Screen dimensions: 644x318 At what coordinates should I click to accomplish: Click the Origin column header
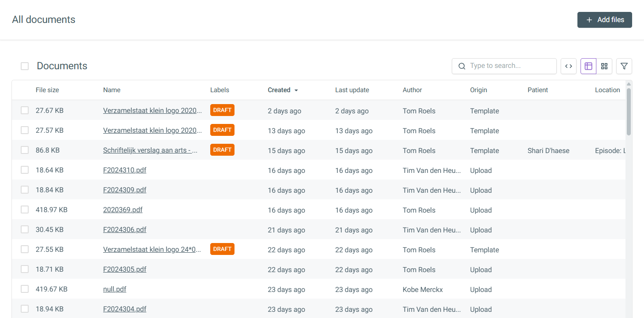(478, 90)
